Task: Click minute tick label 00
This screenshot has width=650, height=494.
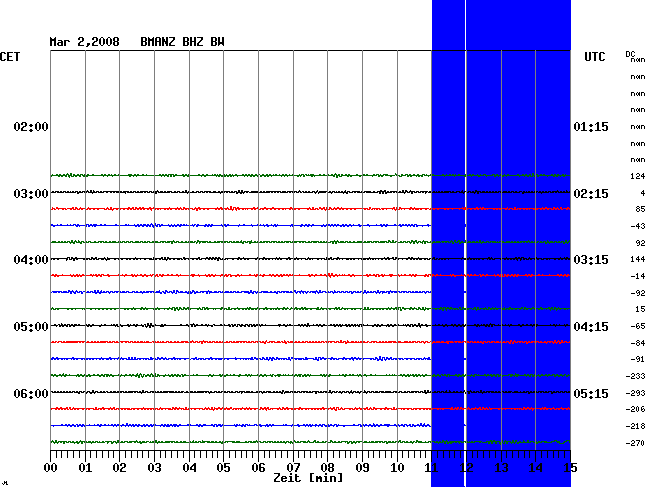Action: pos(51,468)
